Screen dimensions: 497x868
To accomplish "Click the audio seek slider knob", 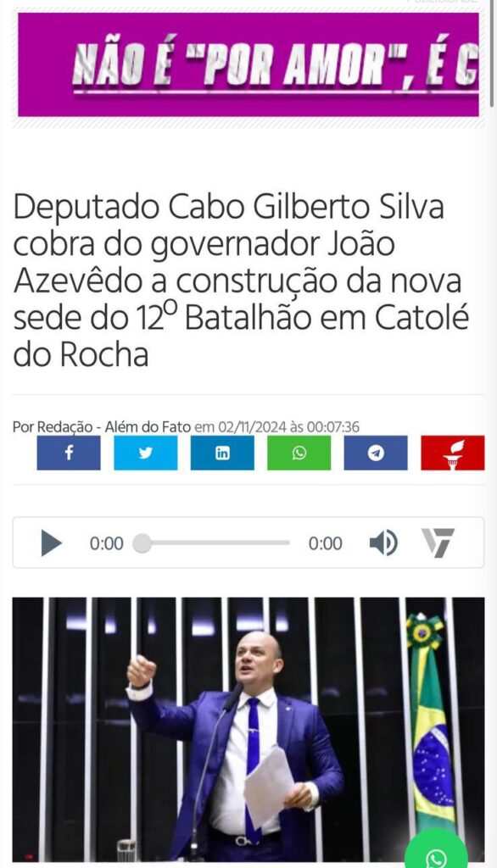I will click(x=142, y=543).
